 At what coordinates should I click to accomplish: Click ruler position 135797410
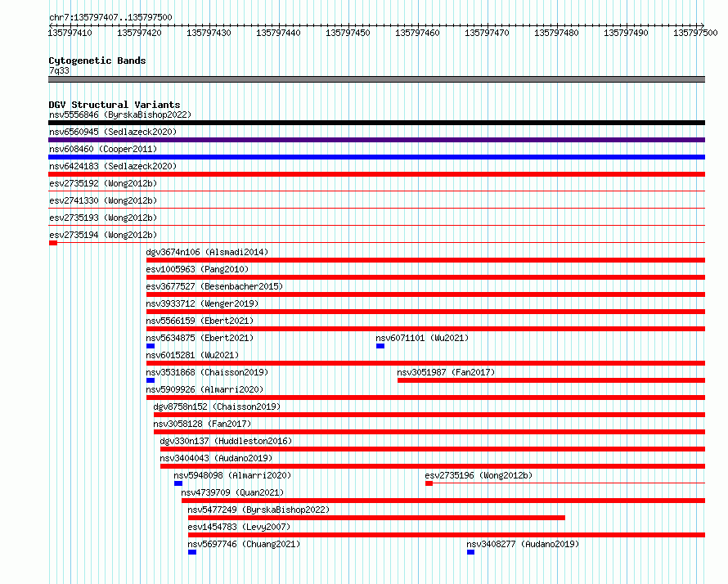pos(70,33)
